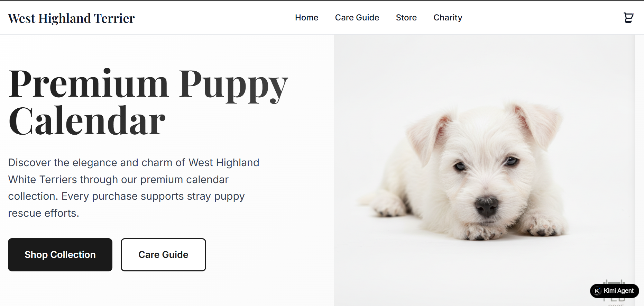Open the Care Guide navigation tab

coord(357,17)
